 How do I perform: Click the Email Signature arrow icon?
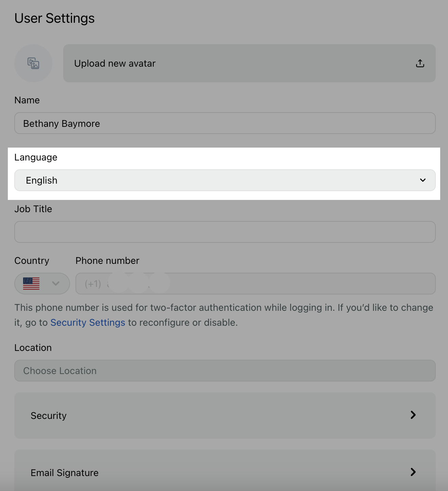tap(413, 472)
